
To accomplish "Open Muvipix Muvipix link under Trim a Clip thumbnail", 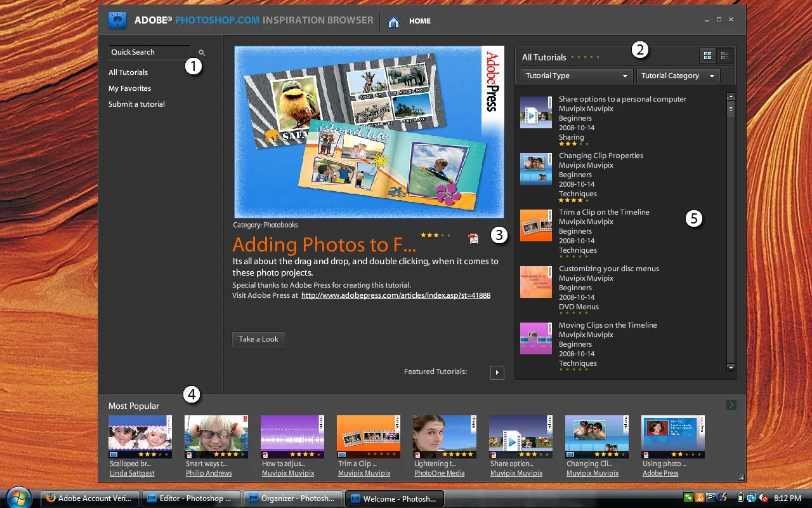I will click(364, 473).
